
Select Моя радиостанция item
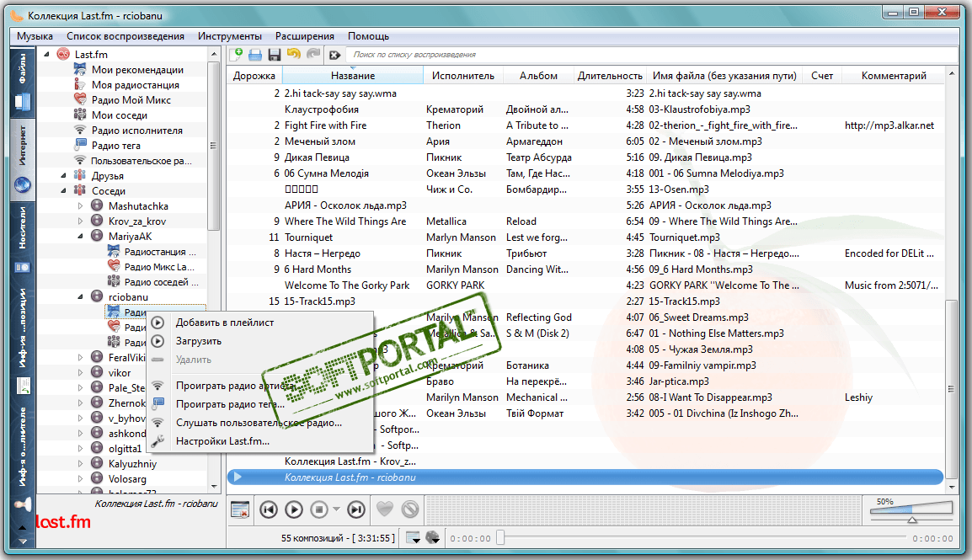click(135, 85)
